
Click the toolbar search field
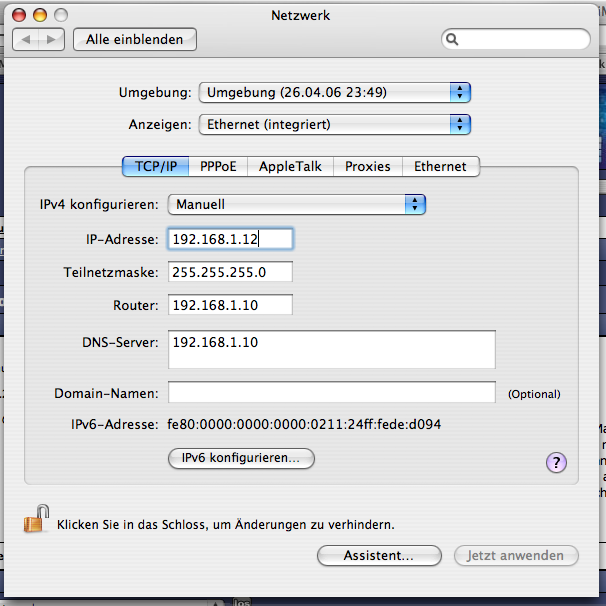516,39
